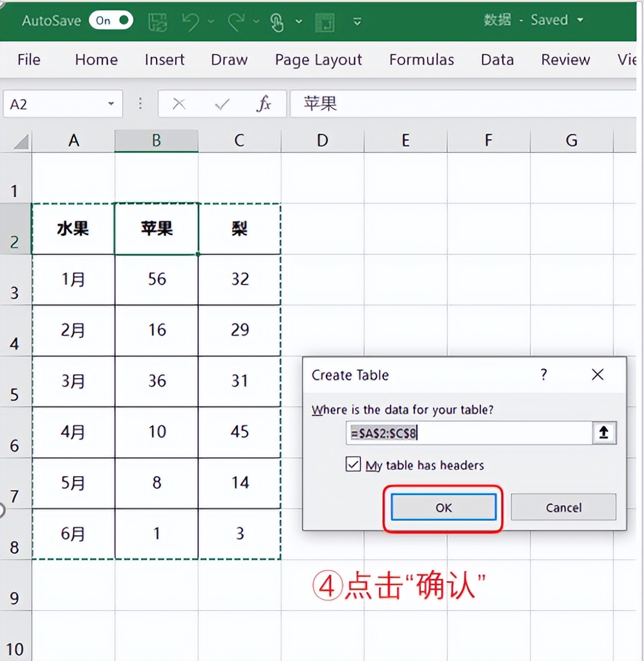Screen dimensions: 644x661
Task: Select row 1 header
Action: [x=16, y=178]
